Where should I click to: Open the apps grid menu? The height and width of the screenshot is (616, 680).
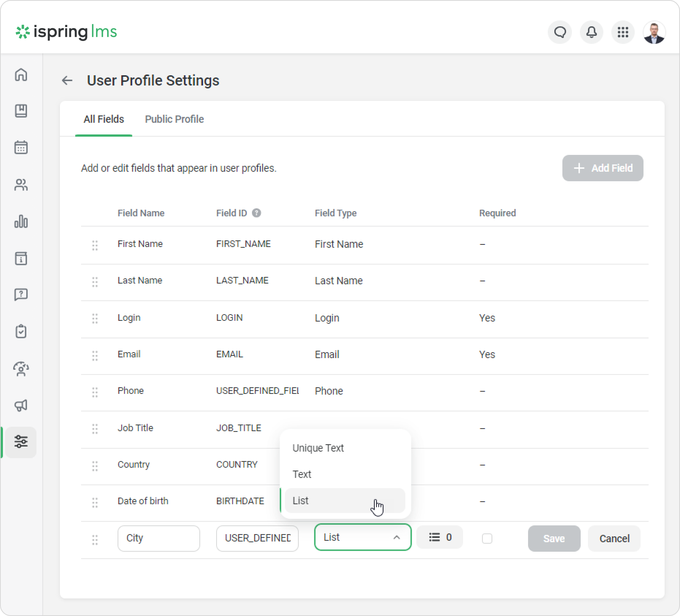tap(623, 32)
